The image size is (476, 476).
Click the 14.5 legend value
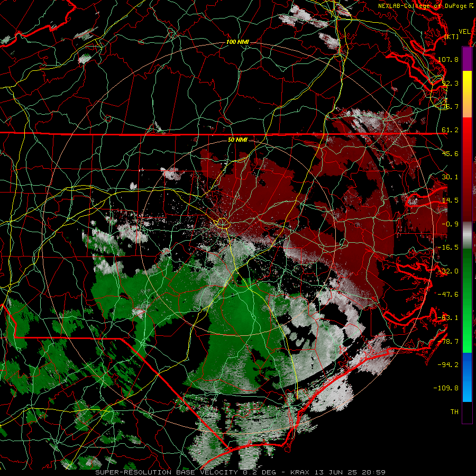coord(450,200)
